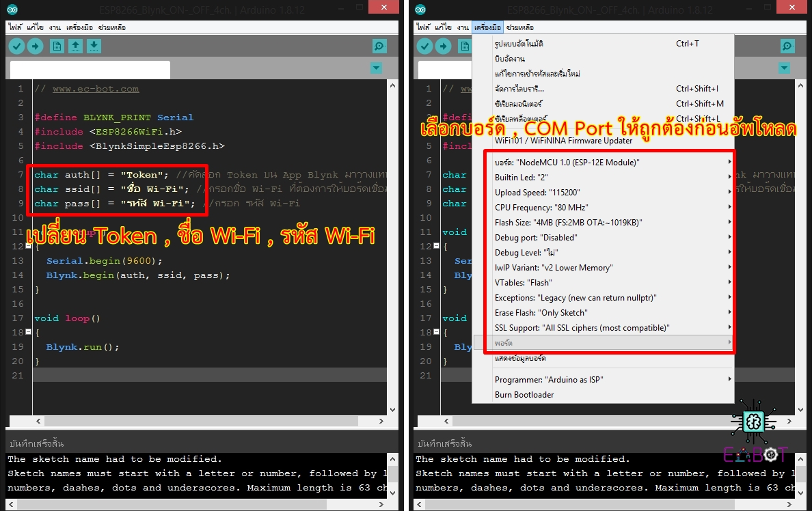Expand Programmer: "Arduino as ISP" submenu
Screen dimensions: 812x511
pyautogui.click(x=604, y=379)
